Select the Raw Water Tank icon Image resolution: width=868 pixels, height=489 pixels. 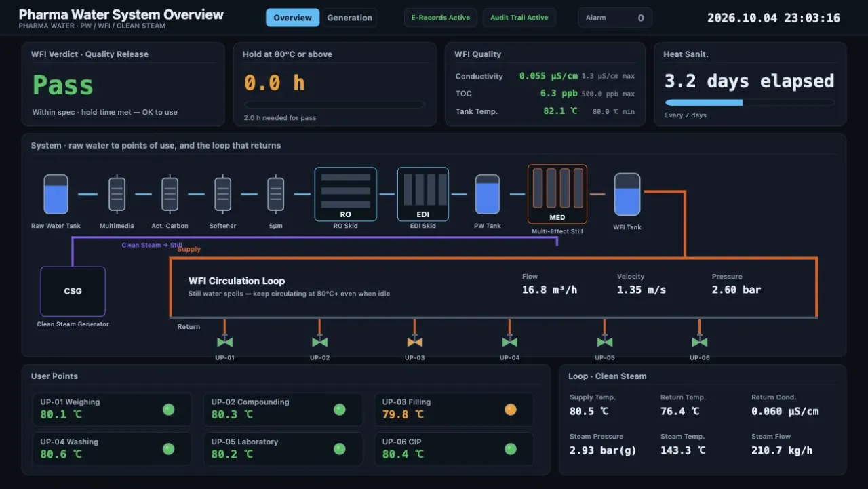[x=56, y=194]
